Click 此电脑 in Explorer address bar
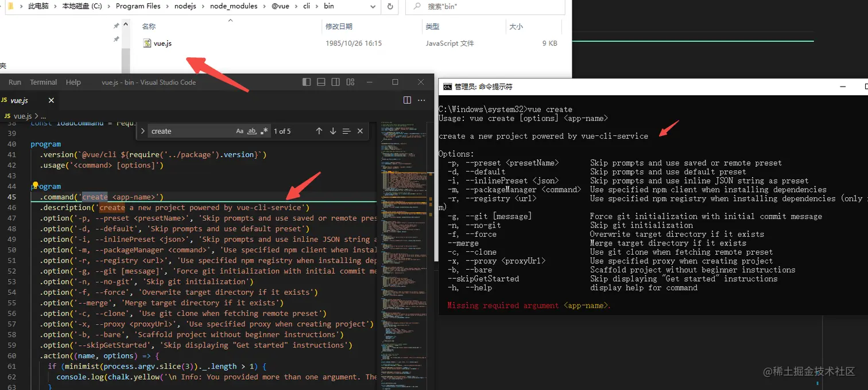868x390 pixels. tap(38, 6)
